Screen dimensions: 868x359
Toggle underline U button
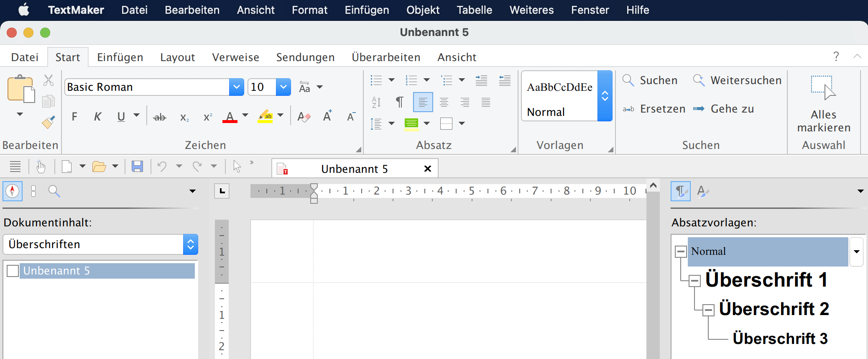click(x=121, y=117)
